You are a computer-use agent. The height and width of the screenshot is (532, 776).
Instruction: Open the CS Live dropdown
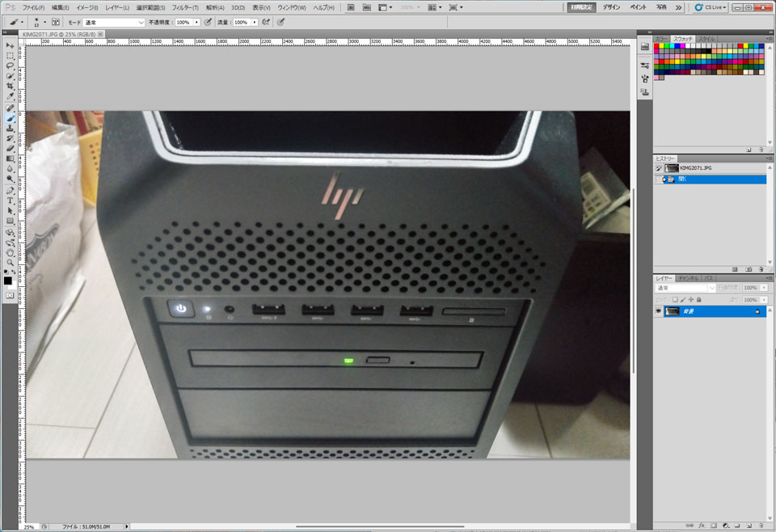[711, 7]
